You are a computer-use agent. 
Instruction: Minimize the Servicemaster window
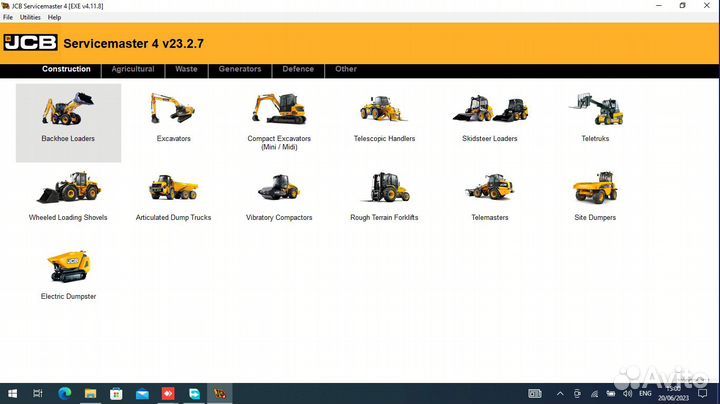pyautogui.click(x=659, y=6)
